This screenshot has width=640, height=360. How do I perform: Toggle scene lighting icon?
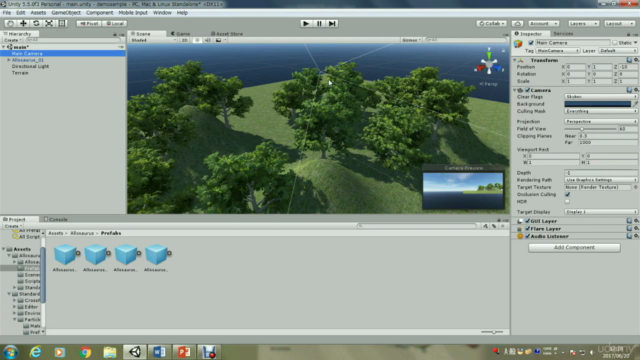197,40
